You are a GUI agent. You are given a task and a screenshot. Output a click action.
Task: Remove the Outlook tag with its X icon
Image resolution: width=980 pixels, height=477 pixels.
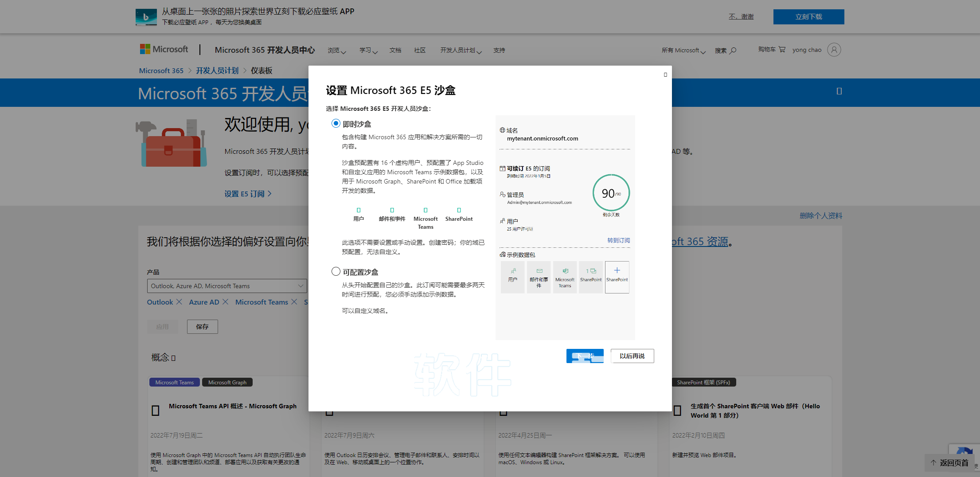pos(179,302)
